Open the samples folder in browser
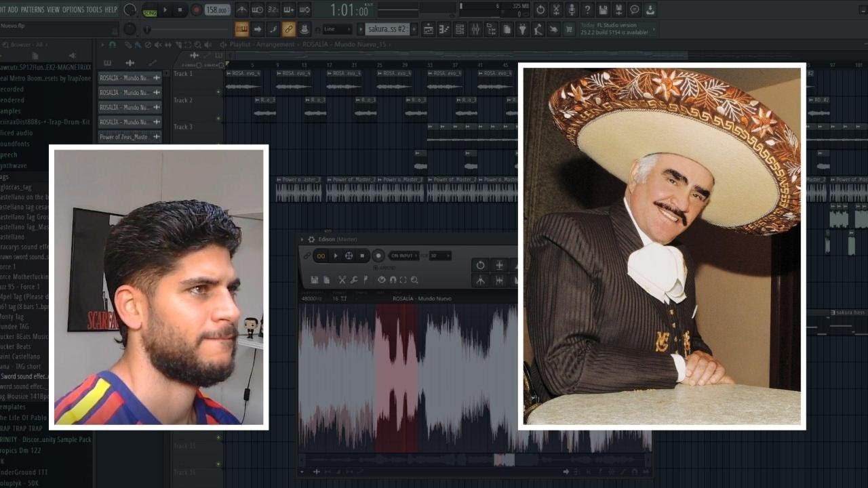This screenshot has width=868, height=488. pos(10,111)
